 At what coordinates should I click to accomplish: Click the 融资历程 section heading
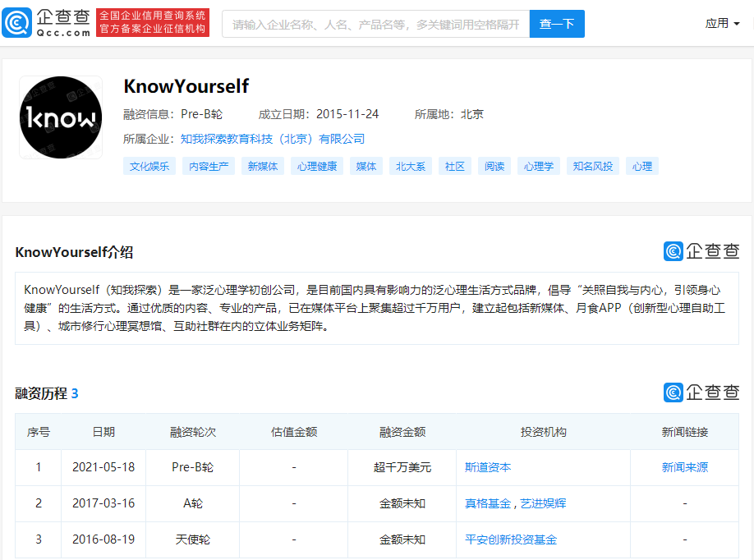click(x=41, y=393)
